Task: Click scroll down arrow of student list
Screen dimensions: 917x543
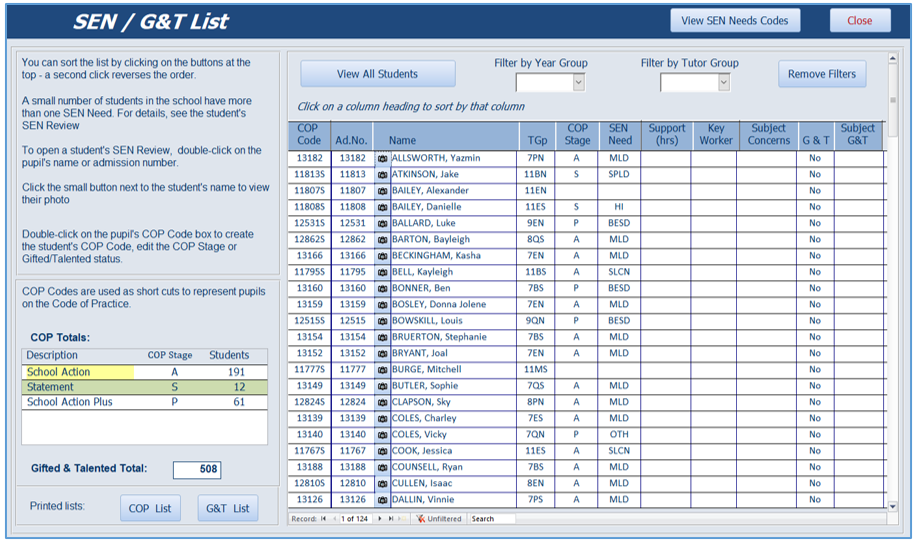Action: [x=892, y=507]
